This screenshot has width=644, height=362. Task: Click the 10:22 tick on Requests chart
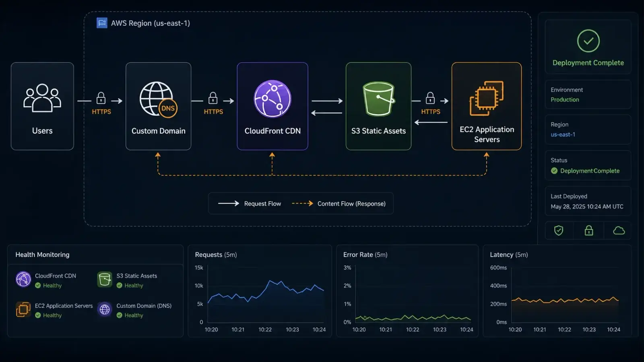[x=265, y=330]
